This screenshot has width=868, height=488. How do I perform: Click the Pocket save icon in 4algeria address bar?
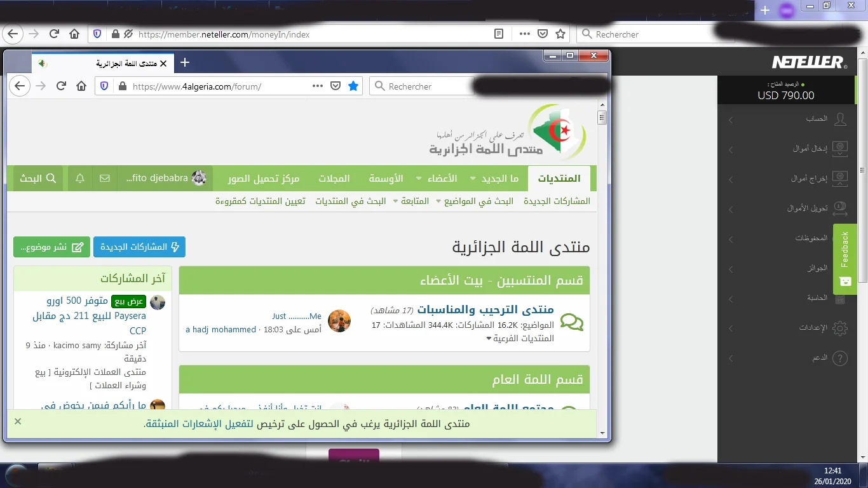point(336,86)
